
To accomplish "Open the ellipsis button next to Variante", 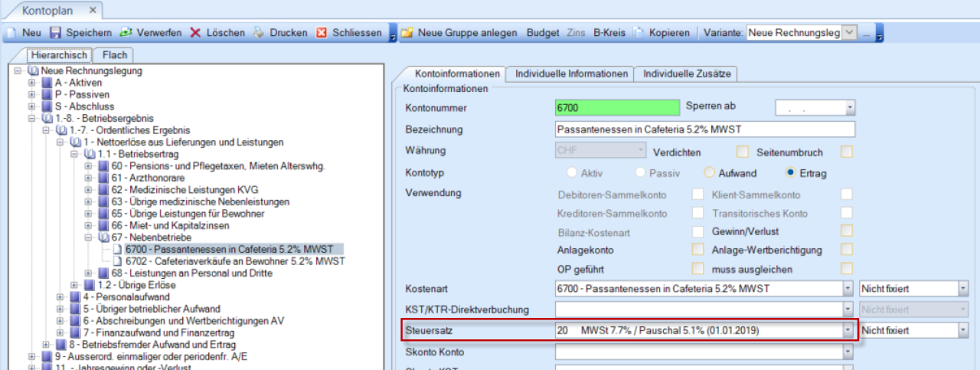I will (x=867, y=33).
